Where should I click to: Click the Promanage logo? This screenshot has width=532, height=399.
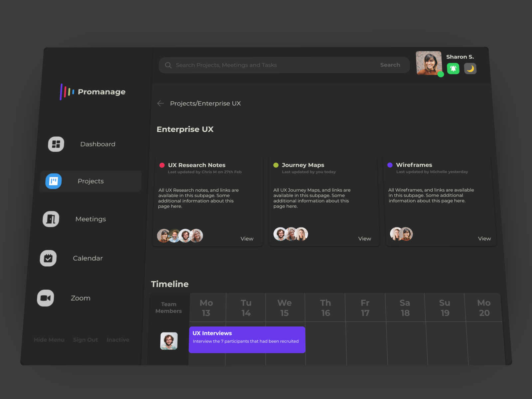click(x=93, y=92)
